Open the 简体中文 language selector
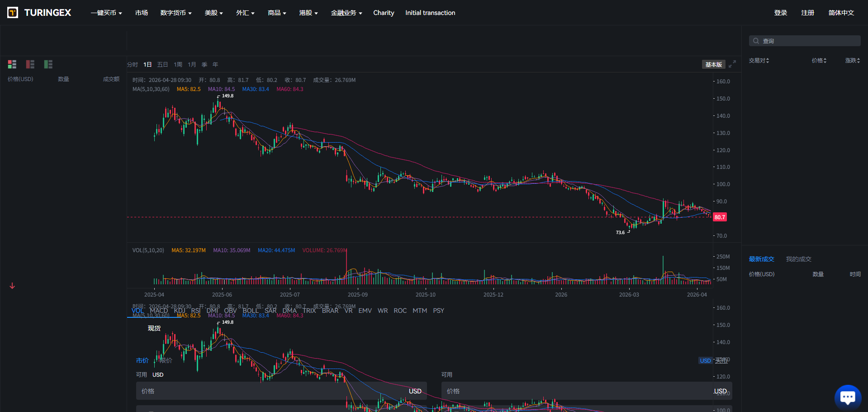868x412 pixels. point(841,13)
